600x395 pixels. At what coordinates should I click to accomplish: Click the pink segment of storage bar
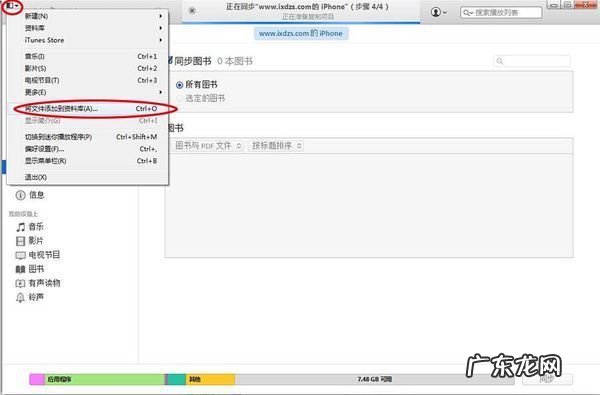click(x=37, y=379)
